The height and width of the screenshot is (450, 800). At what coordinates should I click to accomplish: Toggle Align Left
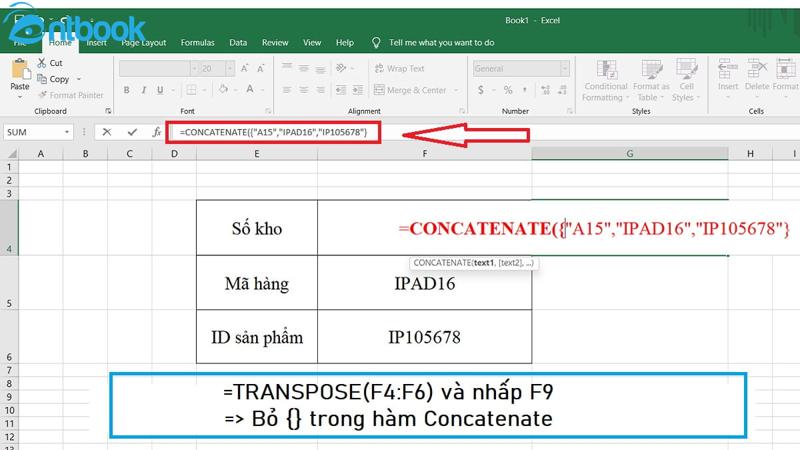point(287,90)
